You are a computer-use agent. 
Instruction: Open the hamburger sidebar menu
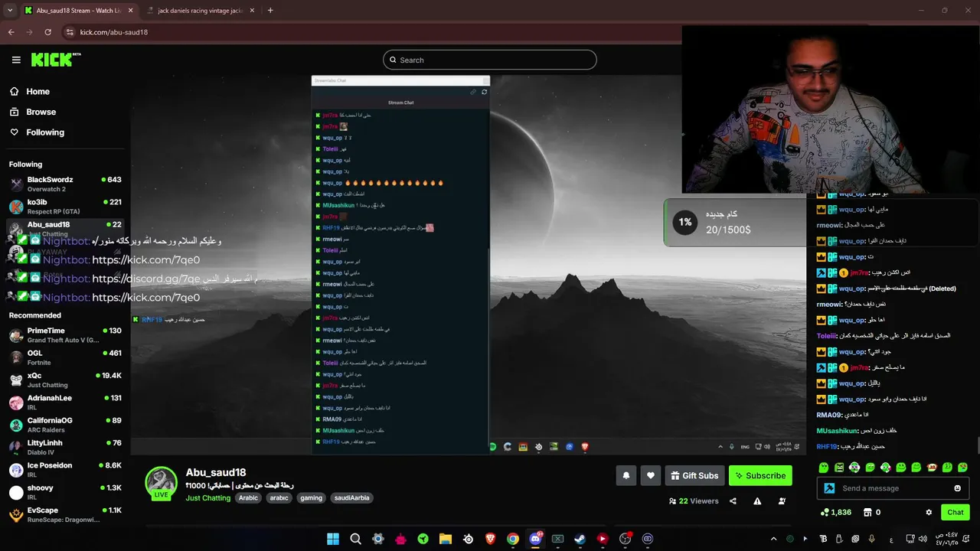[x=16, y=60]
